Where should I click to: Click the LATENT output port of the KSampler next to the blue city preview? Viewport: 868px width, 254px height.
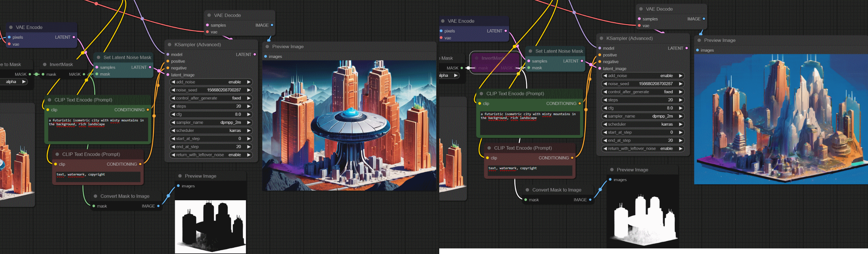pyautogui.click(x=687, y=48)
